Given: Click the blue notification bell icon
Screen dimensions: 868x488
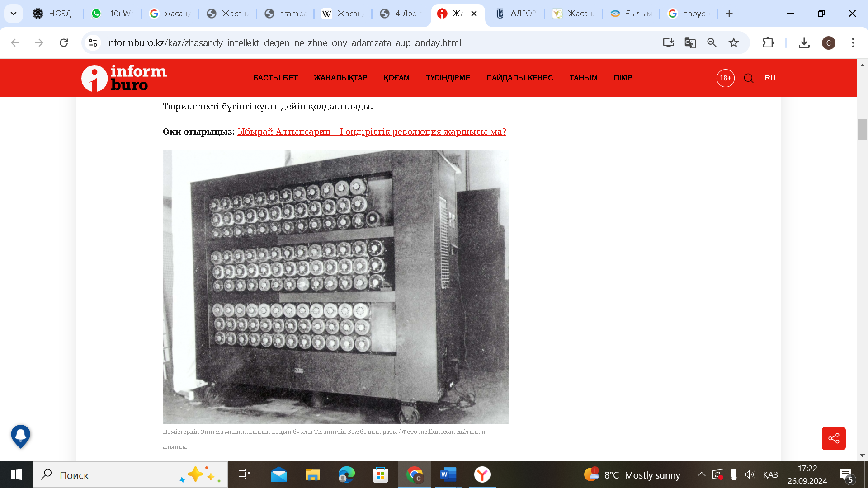Looking at the screenshot, I should tap(21, 436).
